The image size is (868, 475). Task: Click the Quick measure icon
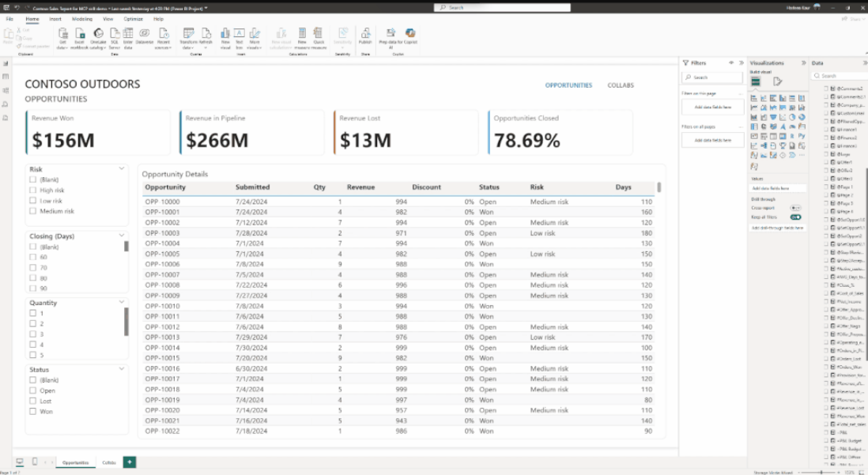(x=319, y=38)
